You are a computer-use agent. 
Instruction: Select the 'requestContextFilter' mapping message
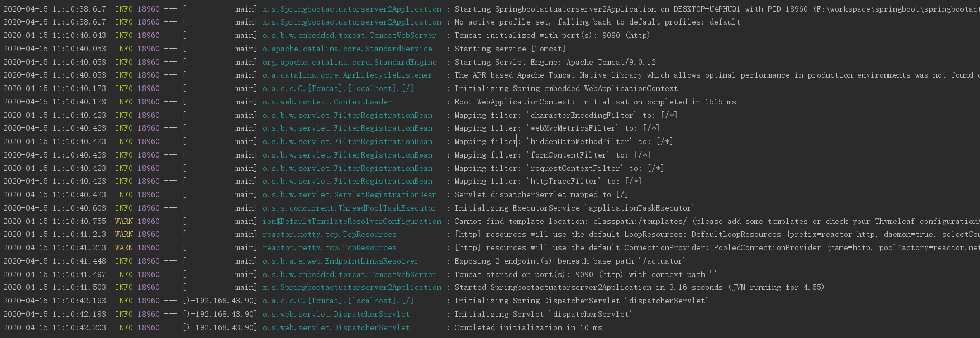[x=559, y=168]
